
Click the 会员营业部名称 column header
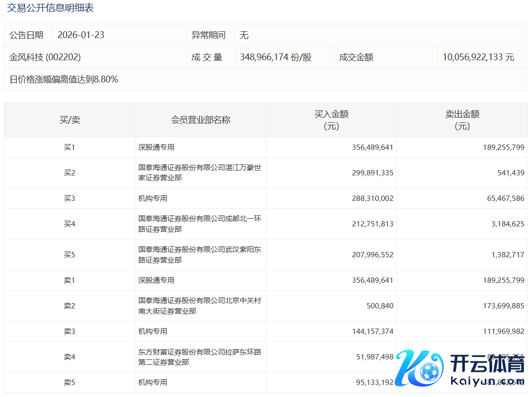200,120
